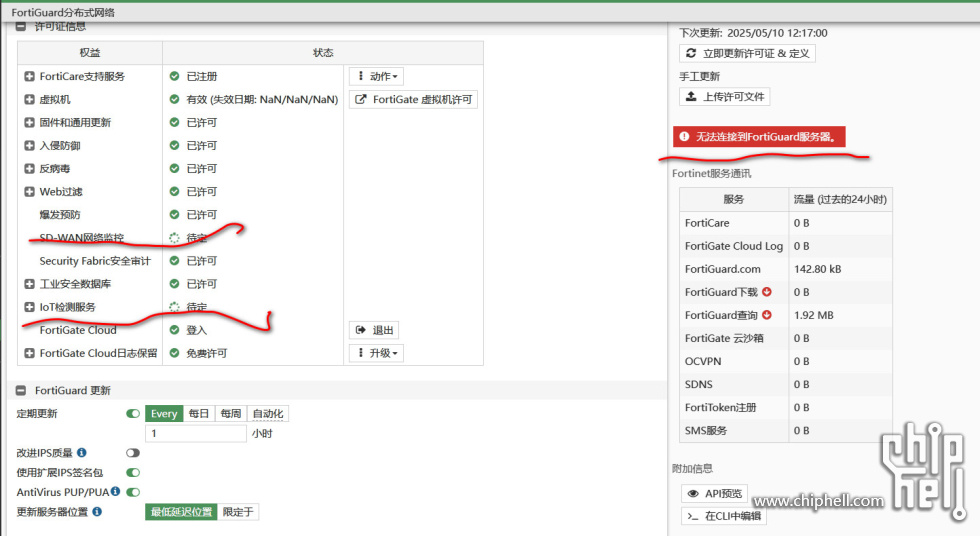This screenshot has width=980, height=536.
Task: Select 限定于 server location option
Action: (238, 512)
